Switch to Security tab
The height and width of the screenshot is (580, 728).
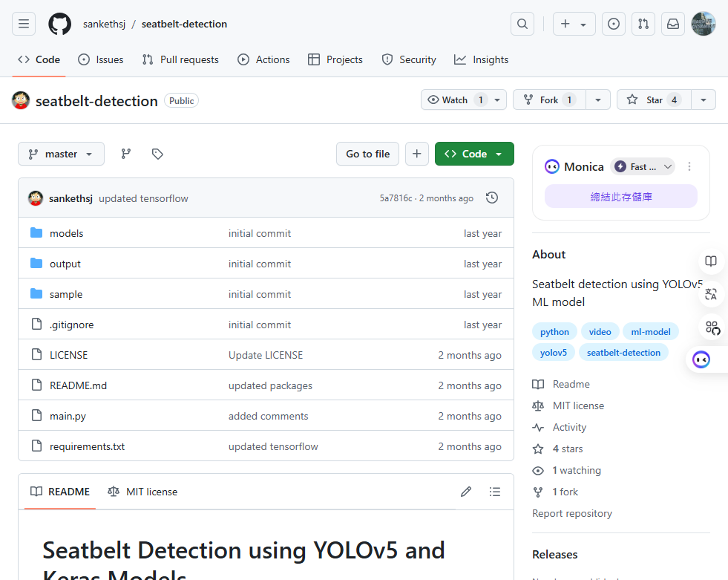(x=409, y=59)
